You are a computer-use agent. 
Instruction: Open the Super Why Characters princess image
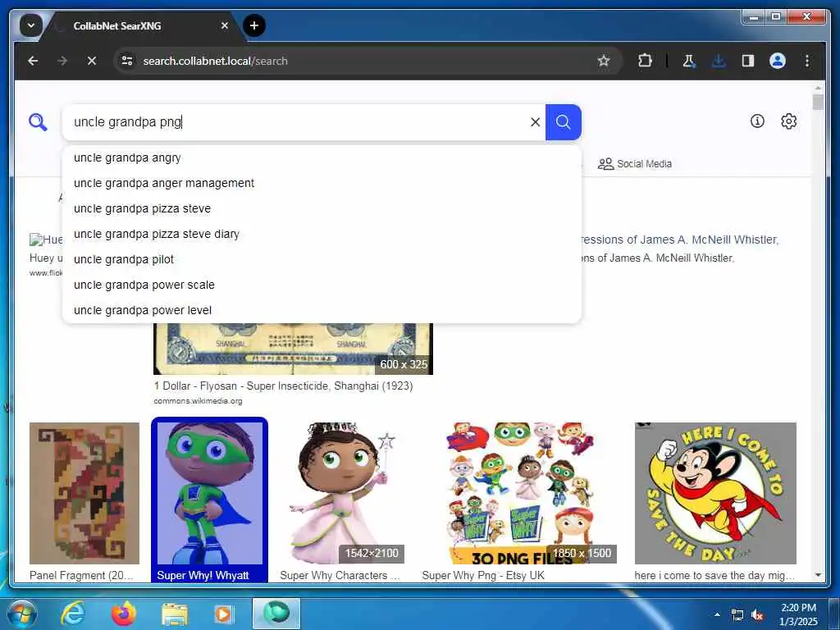(x=342, y=493)
